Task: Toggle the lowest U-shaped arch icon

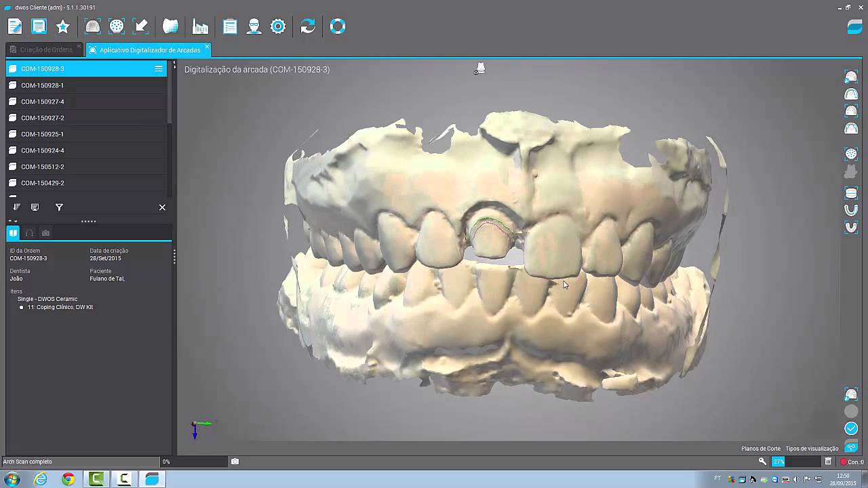Action: pos(851,227)
